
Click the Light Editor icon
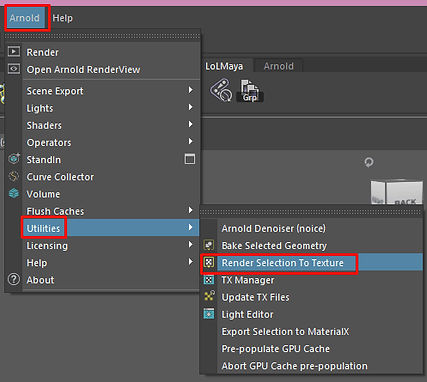[209, 314]
